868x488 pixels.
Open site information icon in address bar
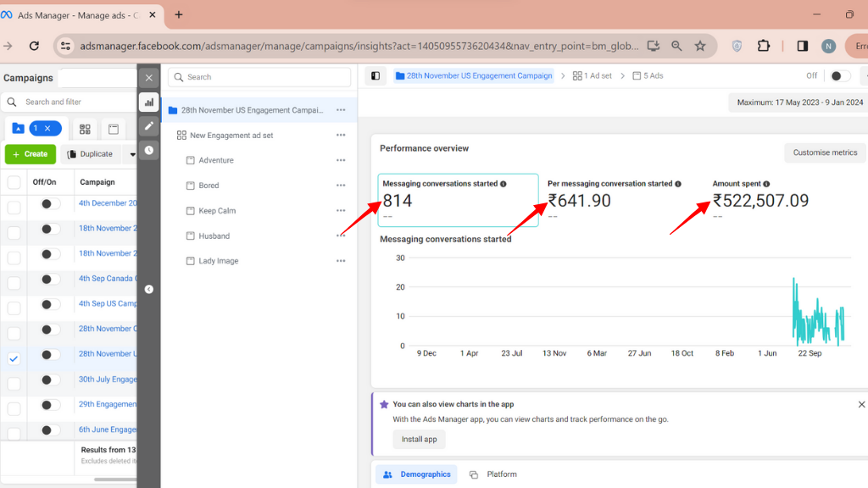pos(65,46)
